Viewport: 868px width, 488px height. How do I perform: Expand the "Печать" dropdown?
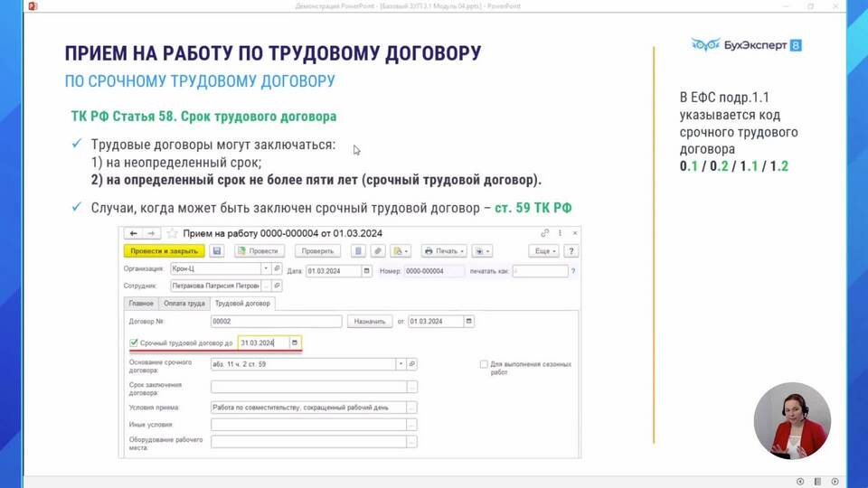[x=445, y=250]
